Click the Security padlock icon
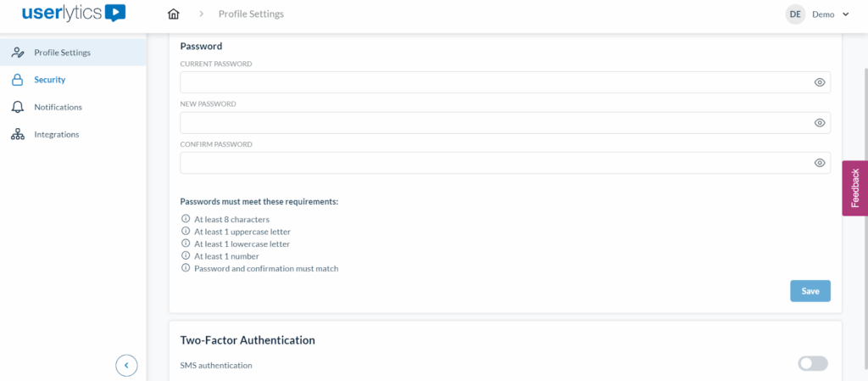This screenshot has width=868, height=381. 18,80
